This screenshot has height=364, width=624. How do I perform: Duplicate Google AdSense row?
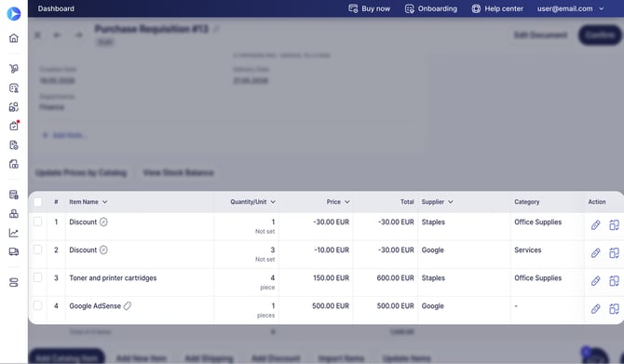pos(614,309)
